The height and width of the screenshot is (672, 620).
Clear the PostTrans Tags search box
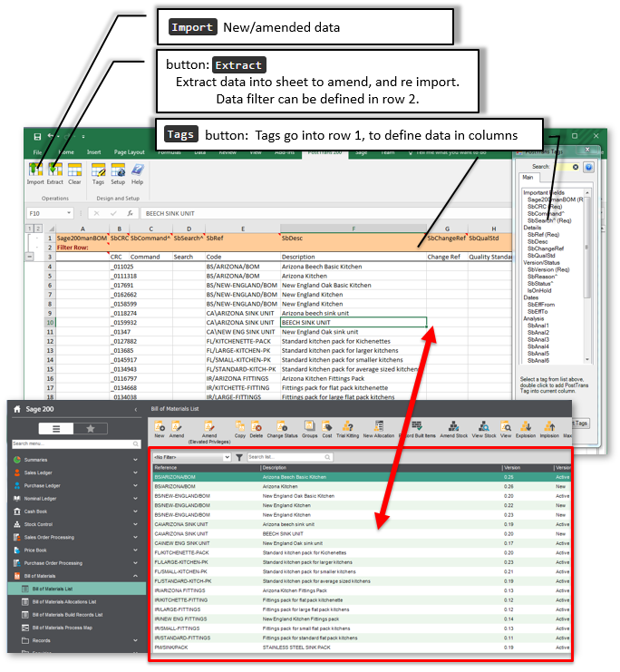pyautogui.click(x=576, y=167)
